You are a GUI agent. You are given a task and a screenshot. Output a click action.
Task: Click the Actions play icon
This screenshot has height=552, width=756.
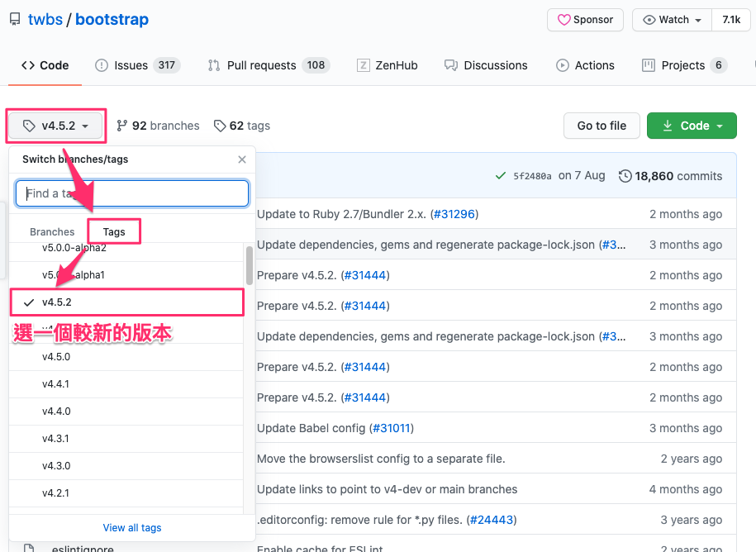562,65
